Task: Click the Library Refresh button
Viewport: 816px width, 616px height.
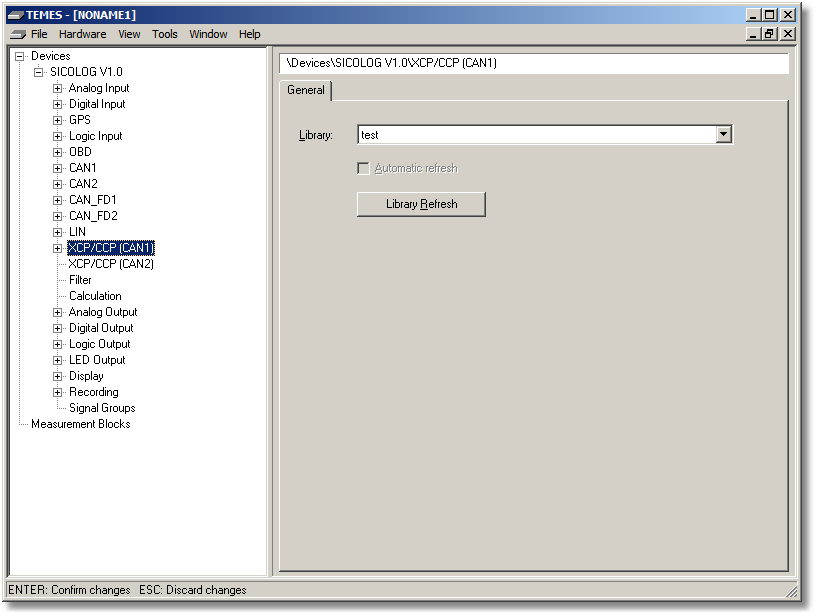Action: point(421,204)
